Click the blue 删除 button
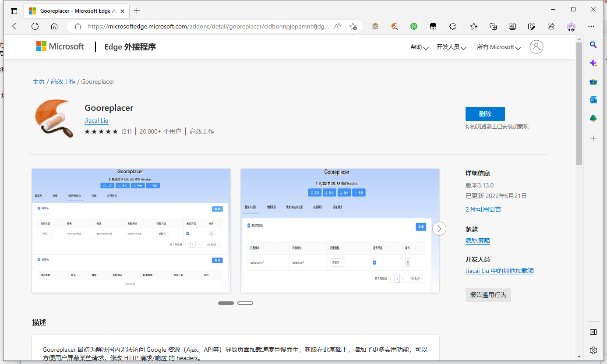The height and width of the screenshot is (364, 607). point(485,114)
